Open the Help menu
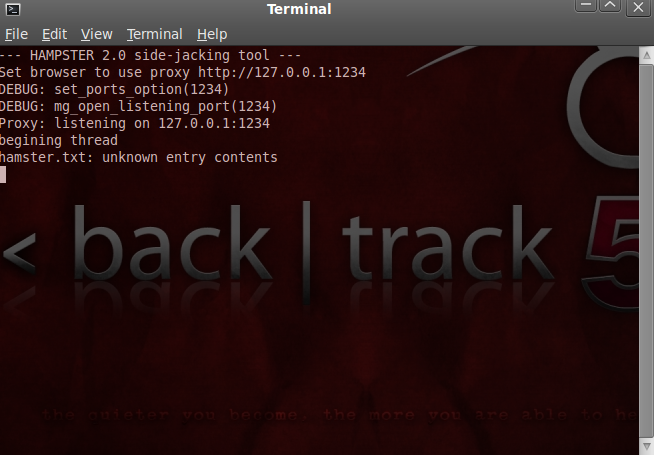 212,34
